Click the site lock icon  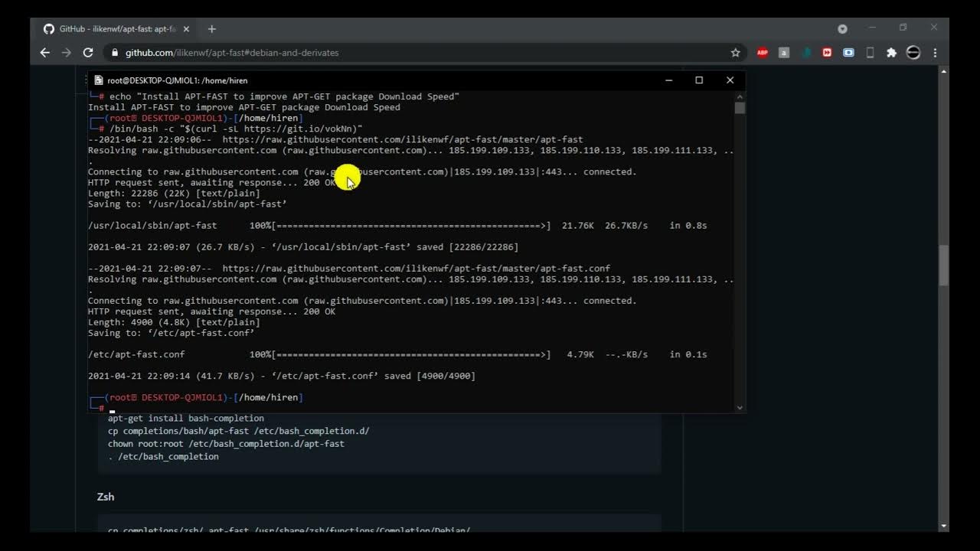tap(115, 53)
